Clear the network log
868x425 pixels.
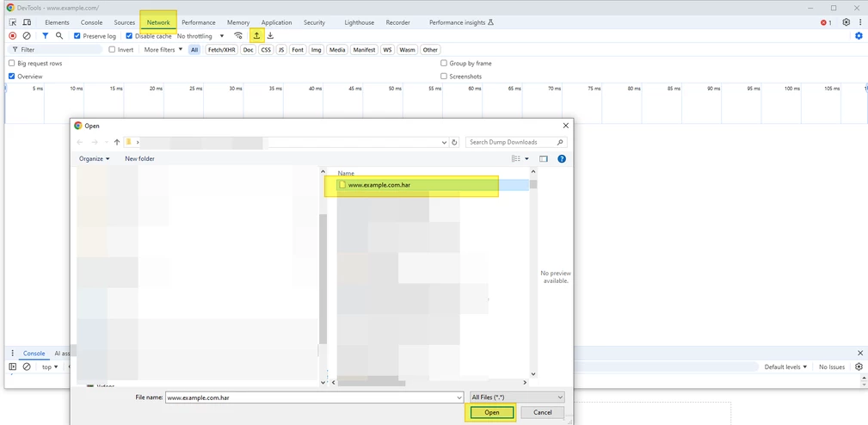[27, 36]
